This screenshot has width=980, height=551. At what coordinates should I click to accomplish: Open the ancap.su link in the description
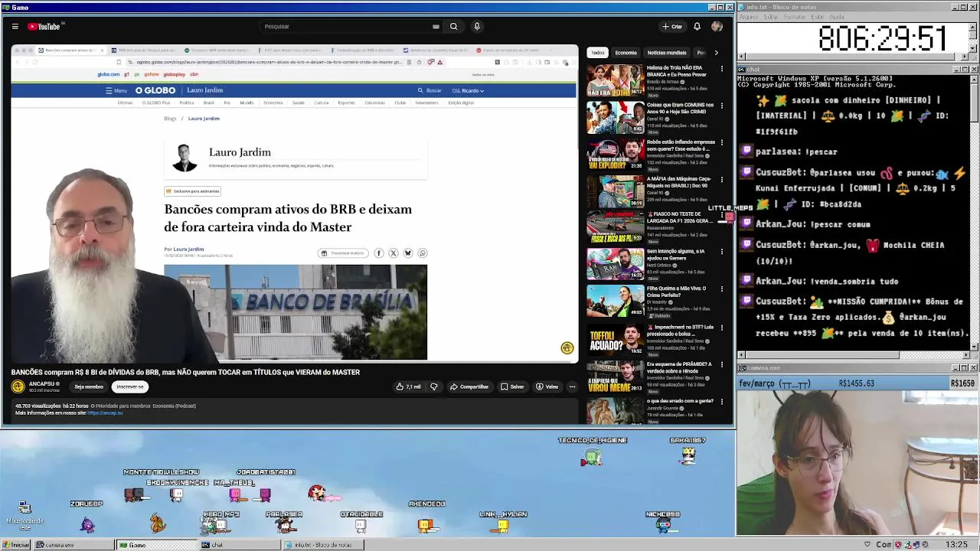click(105, 412)
